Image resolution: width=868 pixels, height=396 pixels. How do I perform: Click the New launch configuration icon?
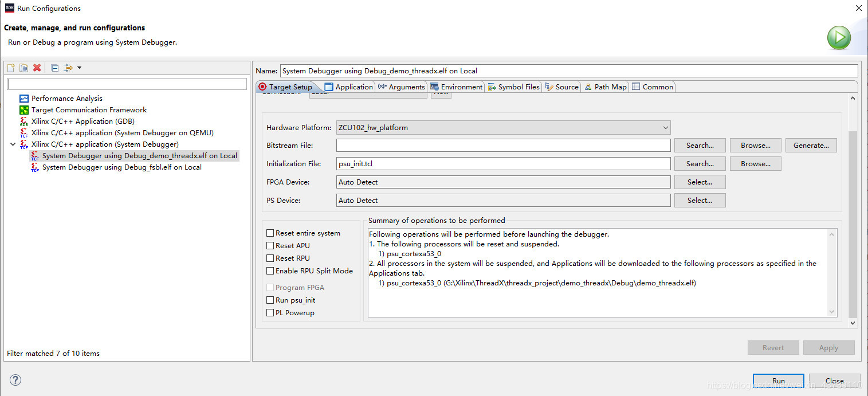coord(11,68)
